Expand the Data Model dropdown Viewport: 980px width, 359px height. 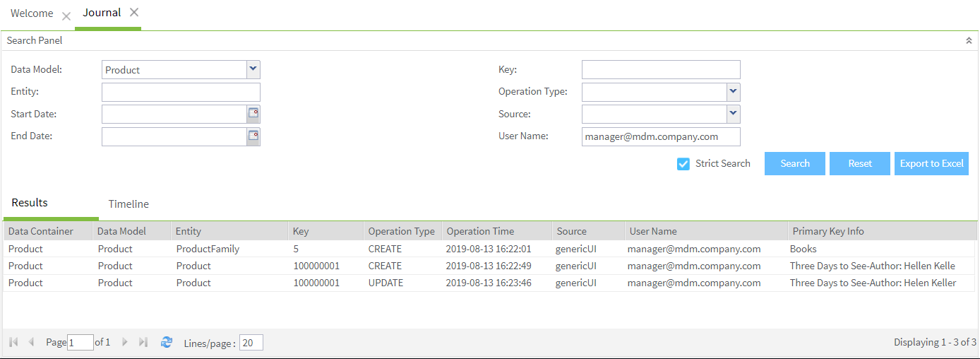pyautogui.click(x=253, y=69)
